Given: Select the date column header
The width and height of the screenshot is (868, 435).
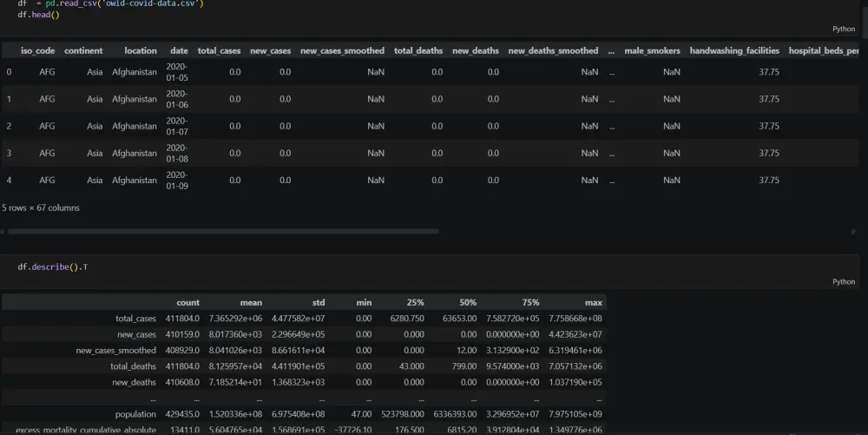Looking at the screenshot, I should [179, 50].
